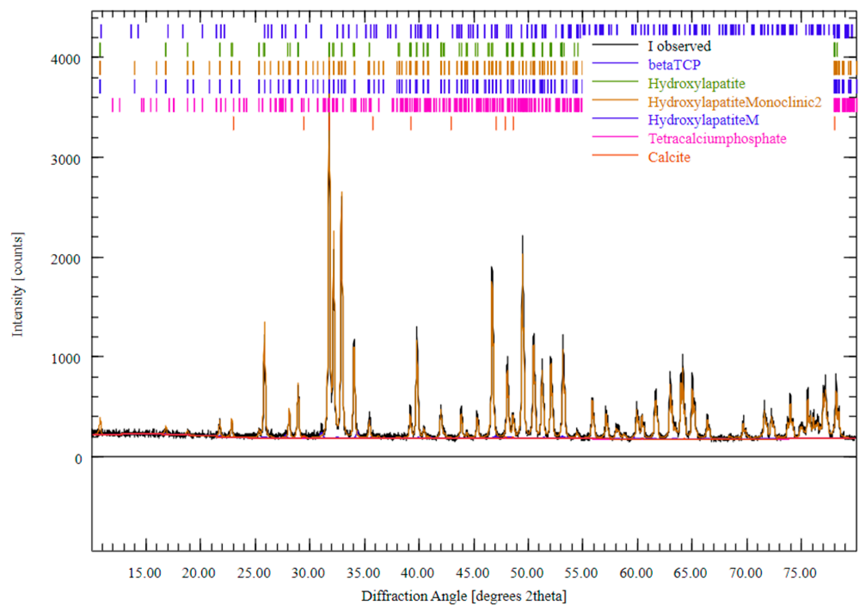Click the 2000 y-axis tick label
The image size is (868, 612).
click(65, 259)
